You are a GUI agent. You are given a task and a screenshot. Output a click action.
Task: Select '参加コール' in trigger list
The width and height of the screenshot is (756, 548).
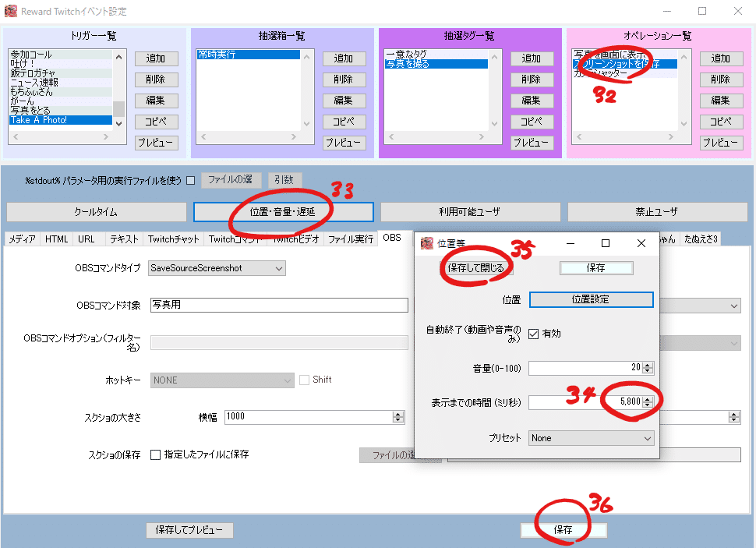61,55
